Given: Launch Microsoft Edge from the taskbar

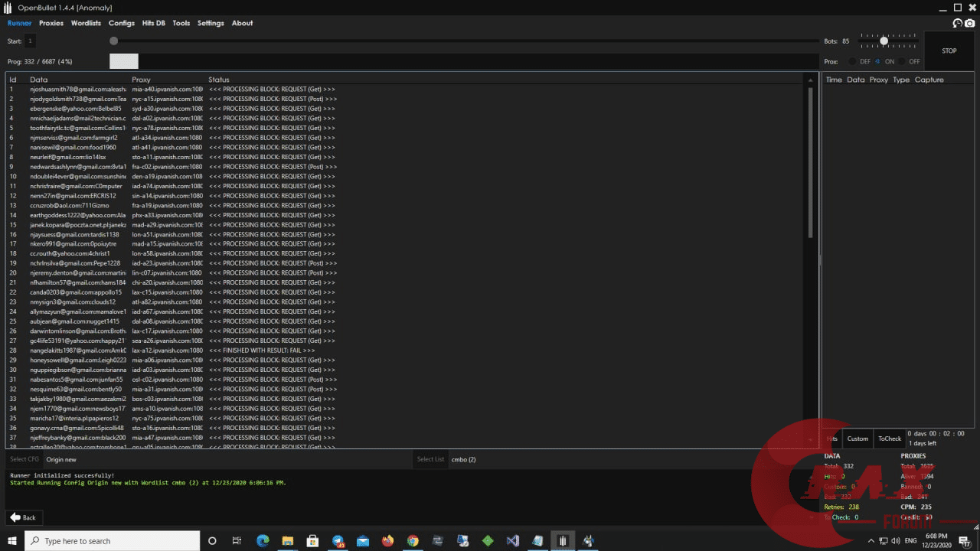Looking at the screenshot, I should [263, 541].
